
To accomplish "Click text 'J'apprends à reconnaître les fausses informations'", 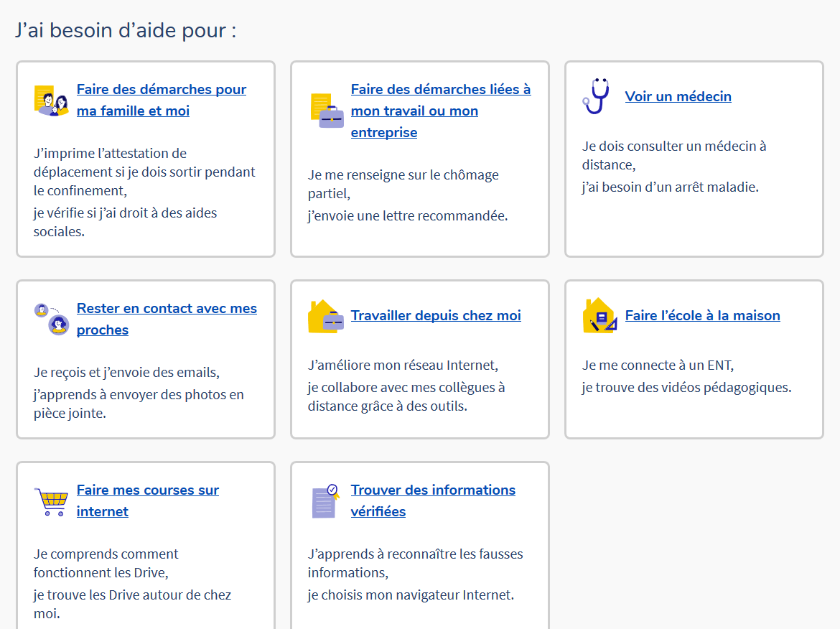I will click(415, 563).
